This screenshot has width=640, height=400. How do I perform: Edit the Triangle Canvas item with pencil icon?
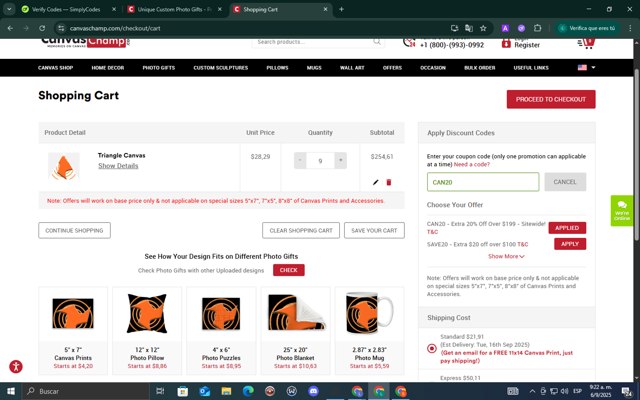[376, 182]
